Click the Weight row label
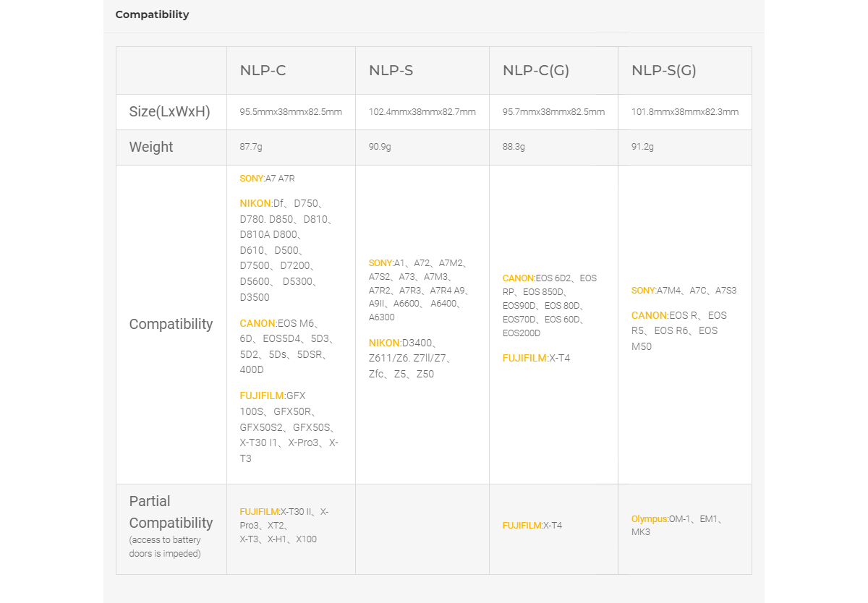 pyautogui.click(x=151, y=147)
